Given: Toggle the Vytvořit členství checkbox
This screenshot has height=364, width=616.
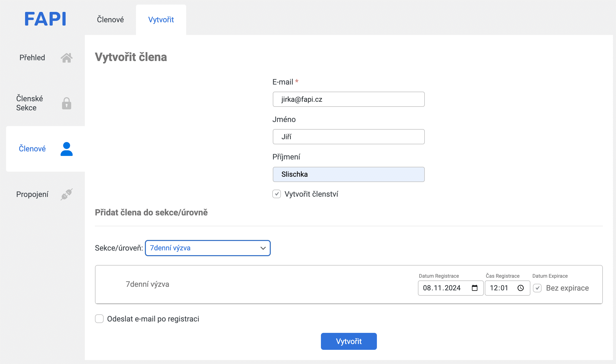Looking at the screenshot, I should [x=277, y=194].
